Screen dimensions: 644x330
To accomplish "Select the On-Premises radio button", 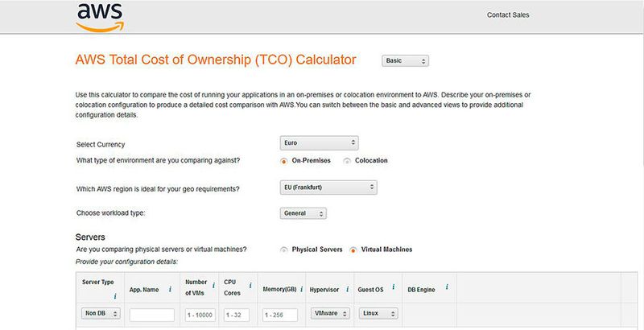I will [284, 160].
